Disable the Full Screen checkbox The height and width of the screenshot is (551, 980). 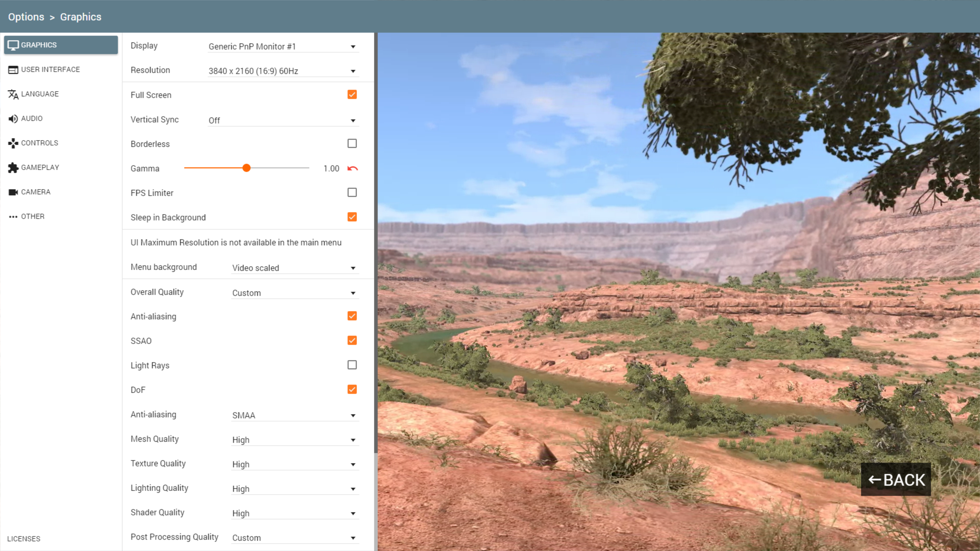(352, 95)
